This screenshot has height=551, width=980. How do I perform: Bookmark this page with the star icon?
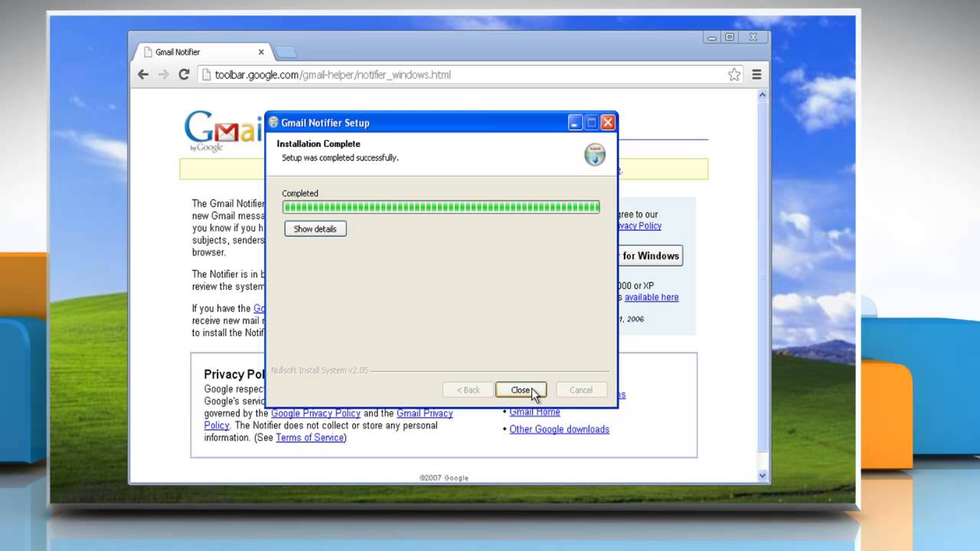coord(734,74)
